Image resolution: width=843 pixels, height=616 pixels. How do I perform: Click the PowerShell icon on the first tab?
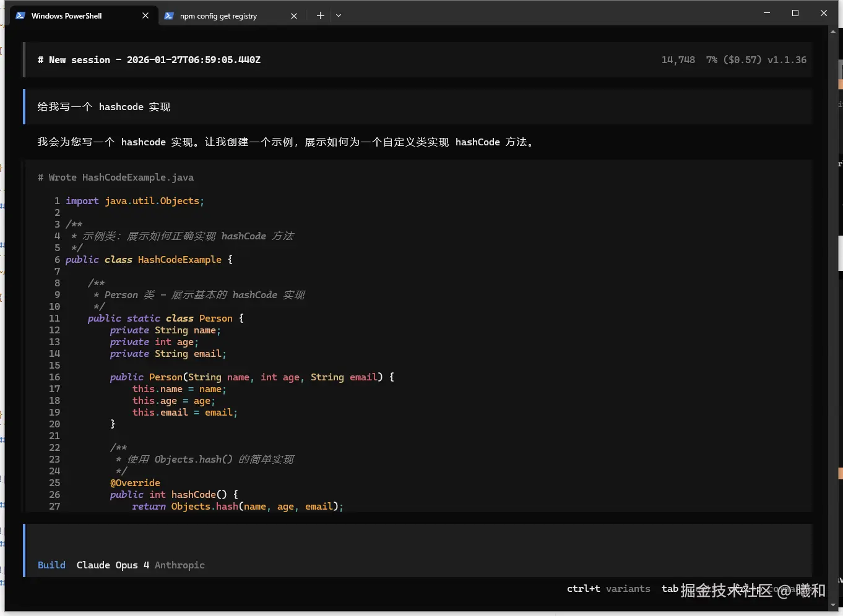point(20,15)
